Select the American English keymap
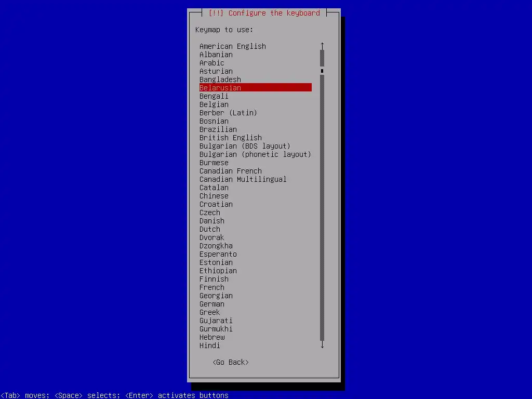This screenshot has height=399, width=532. [256, 46]
